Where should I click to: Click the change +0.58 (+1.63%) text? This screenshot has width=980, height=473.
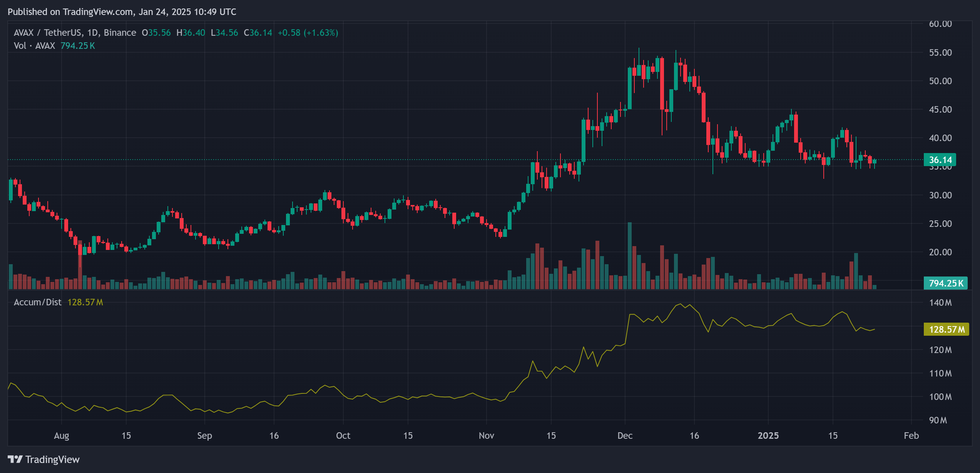[x=308, y=33]
